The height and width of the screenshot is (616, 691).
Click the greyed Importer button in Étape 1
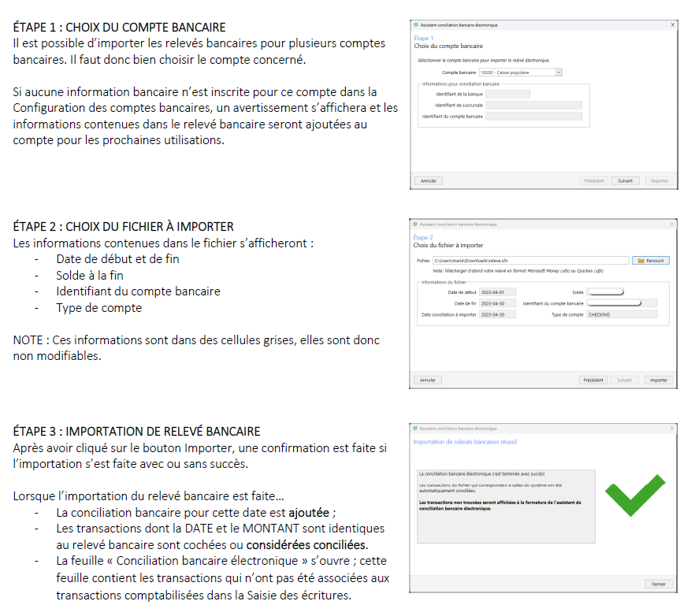659,180
